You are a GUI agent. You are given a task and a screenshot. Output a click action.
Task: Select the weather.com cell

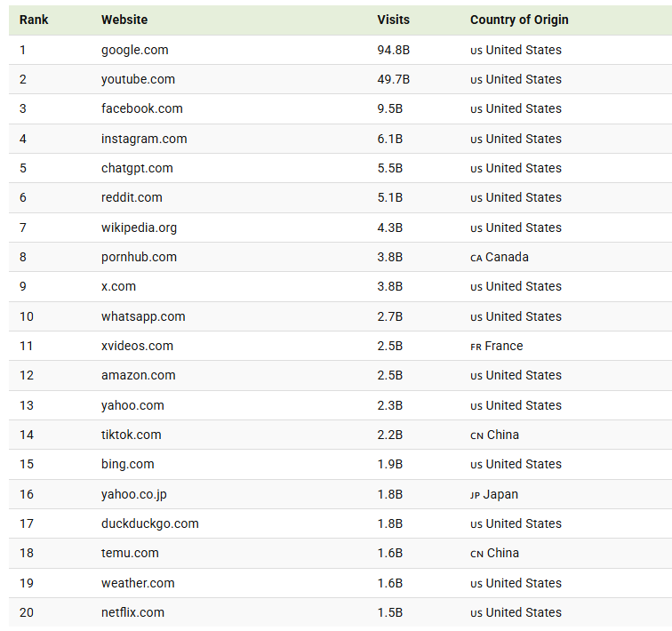pyautogui.click(x=138, y=583)
